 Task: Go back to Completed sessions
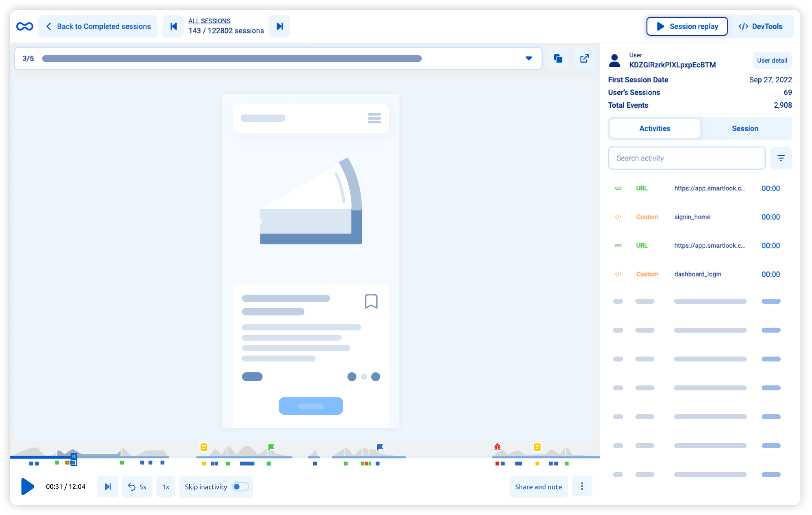(98, 26)
